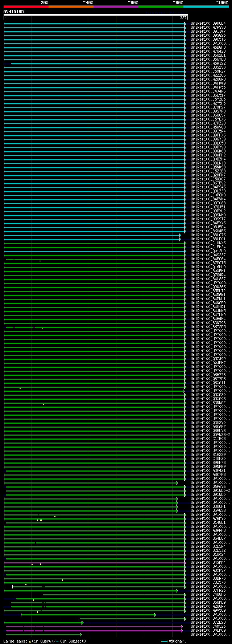
Task: Select the UniRef100_B8AFH2 label
Action: [x=208, y=155]
